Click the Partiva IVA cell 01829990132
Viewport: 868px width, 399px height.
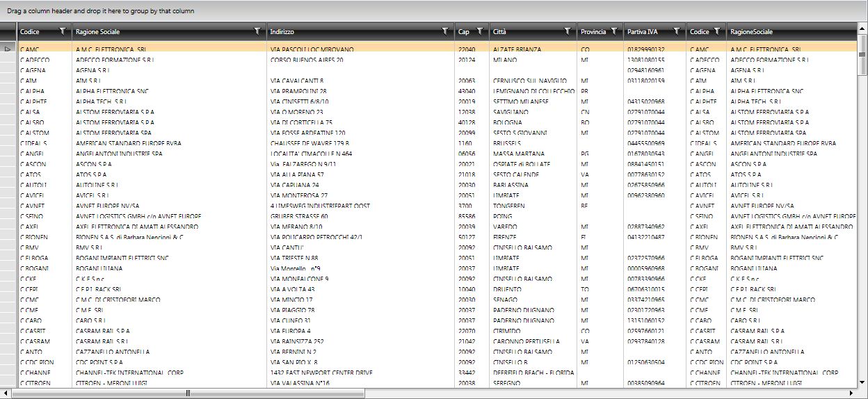tap(655, 49)
